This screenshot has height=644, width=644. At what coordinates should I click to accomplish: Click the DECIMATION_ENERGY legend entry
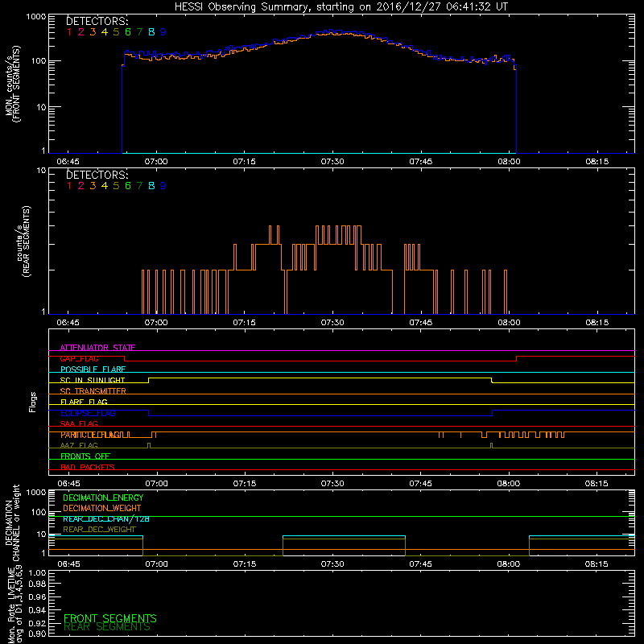coord(103,497)
